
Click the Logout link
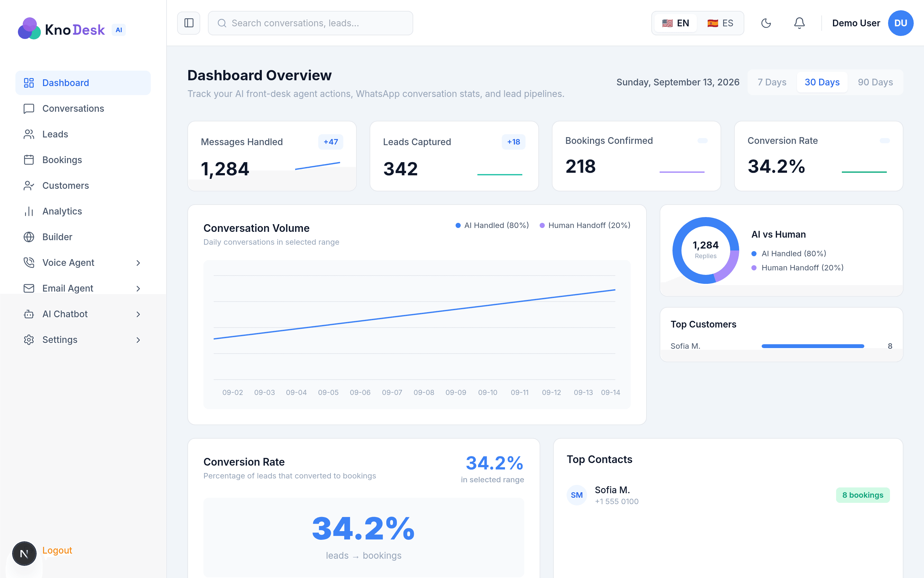click(x=57, y=550)
